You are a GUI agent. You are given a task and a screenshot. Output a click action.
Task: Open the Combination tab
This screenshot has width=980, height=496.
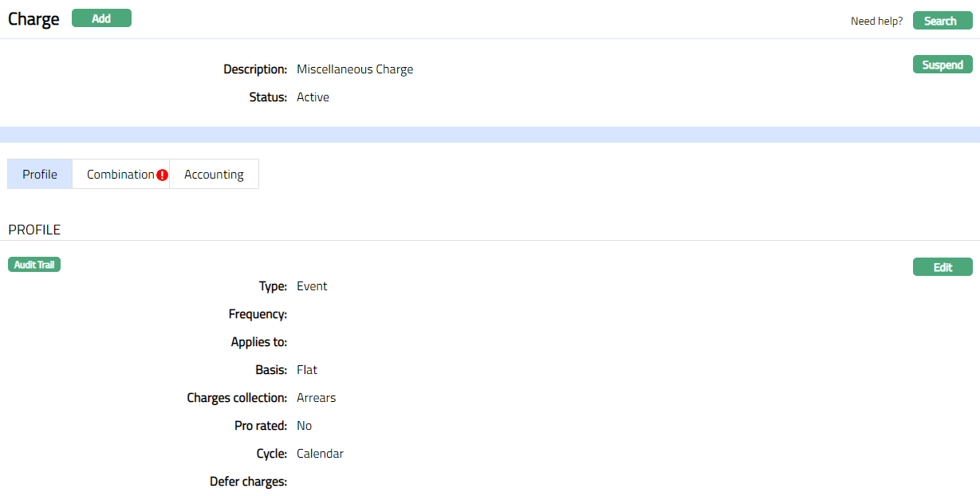click(x=120, y=174)
